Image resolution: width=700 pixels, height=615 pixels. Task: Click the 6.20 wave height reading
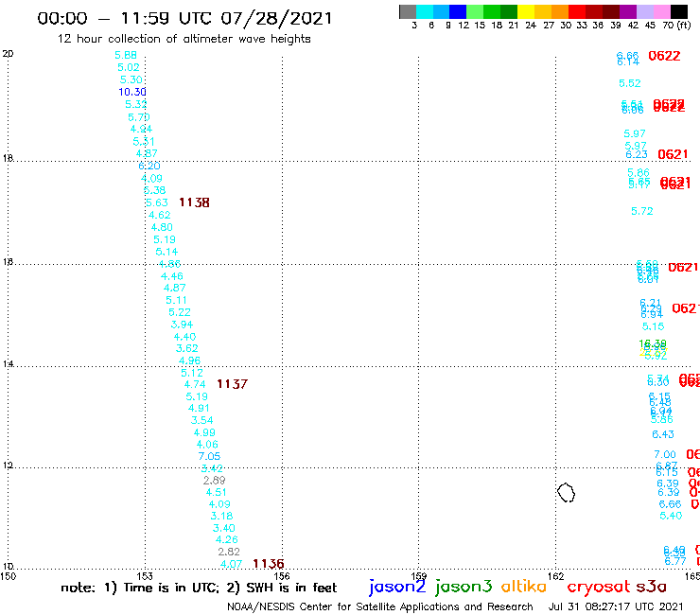click(x=149, y=167)
